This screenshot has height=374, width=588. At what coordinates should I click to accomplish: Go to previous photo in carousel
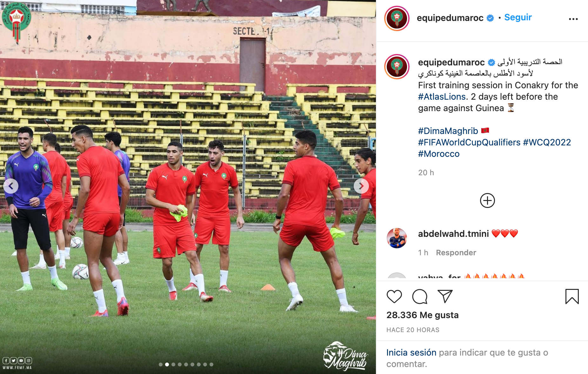pos(11,186)
